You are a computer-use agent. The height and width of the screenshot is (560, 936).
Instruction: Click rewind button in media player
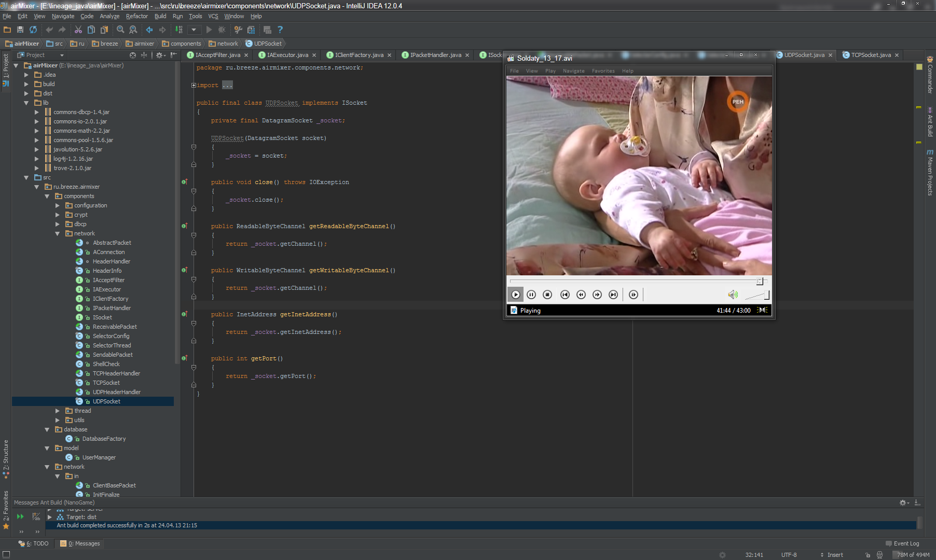[581, 295]
